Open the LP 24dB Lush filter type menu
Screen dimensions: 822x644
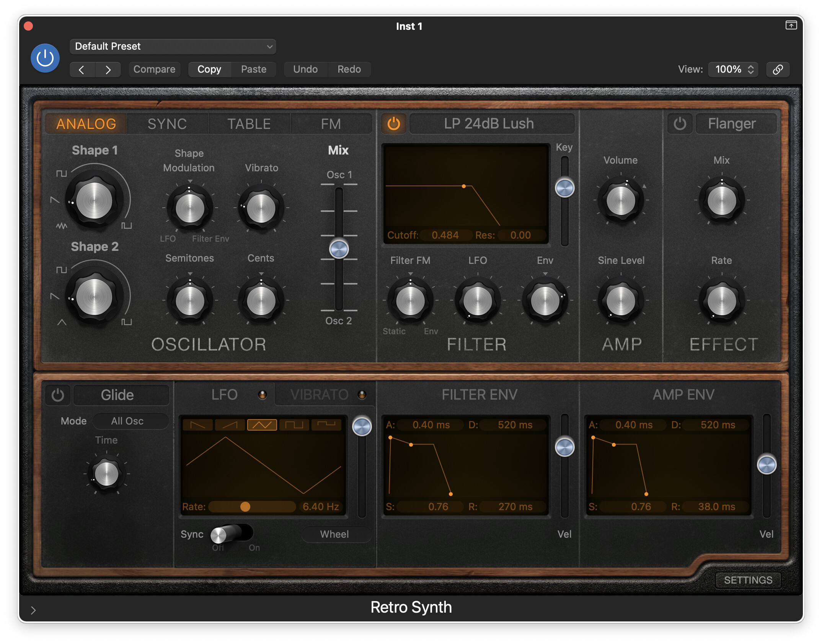pos(492,124)
